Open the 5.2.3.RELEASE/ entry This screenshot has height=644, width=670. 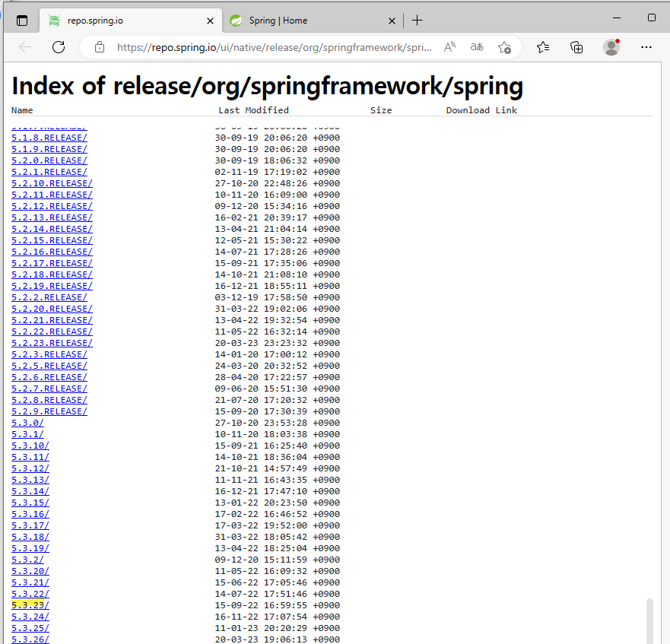[49, 354]
